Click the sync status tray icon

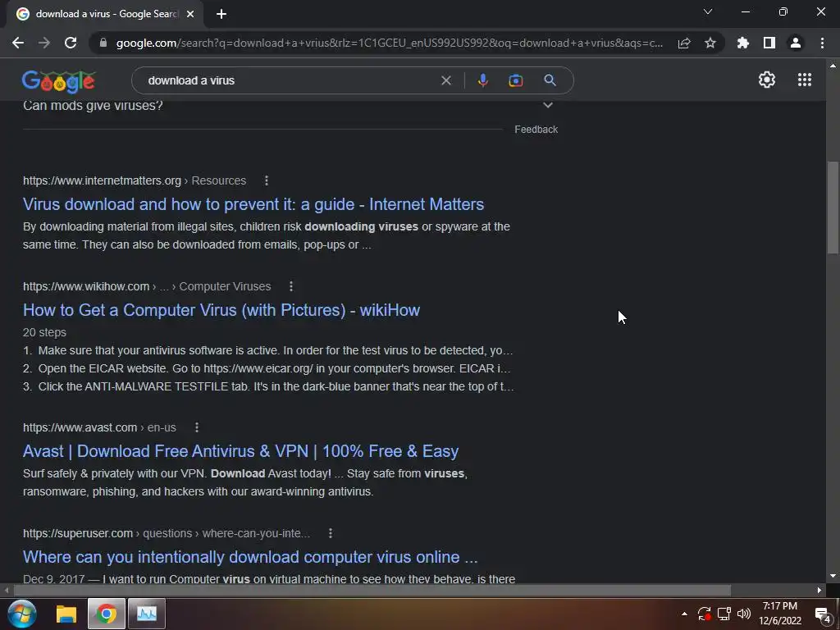pos(704,614)
